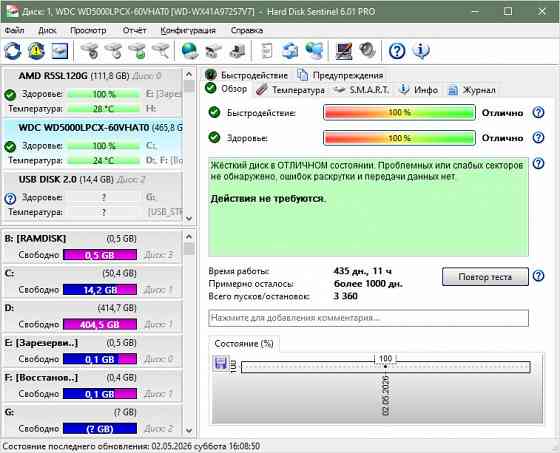This screenshot has height=453, width=560.
Task: Select the F: [Восстанов..] partition
Action: [x=93, y=386]
